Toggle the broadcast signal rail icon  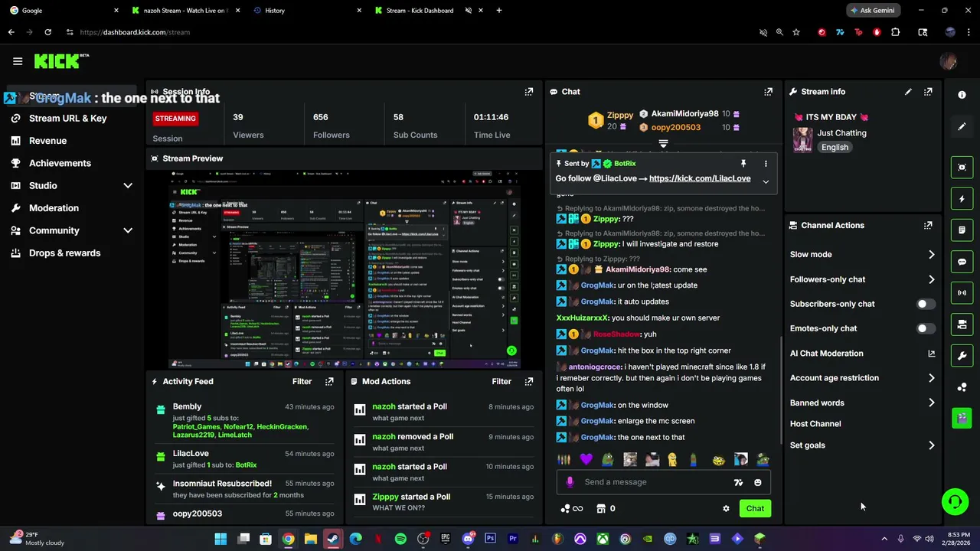962,293
